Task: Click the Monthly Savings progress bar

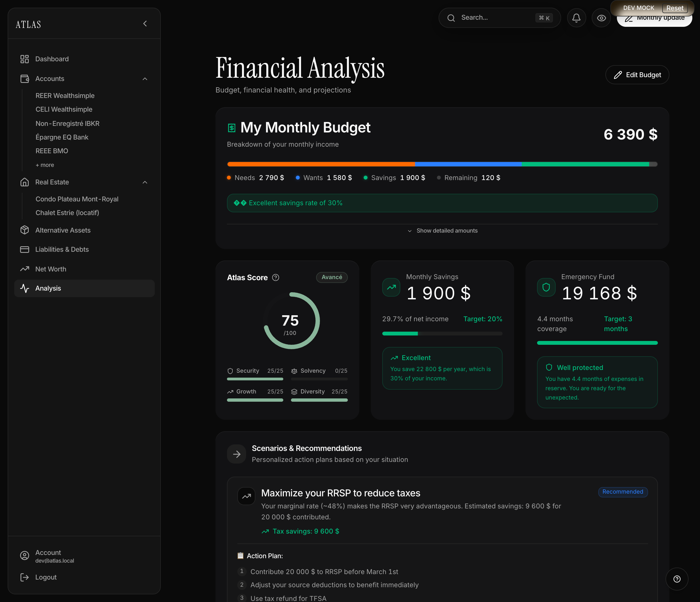Action: pos(442,334)
